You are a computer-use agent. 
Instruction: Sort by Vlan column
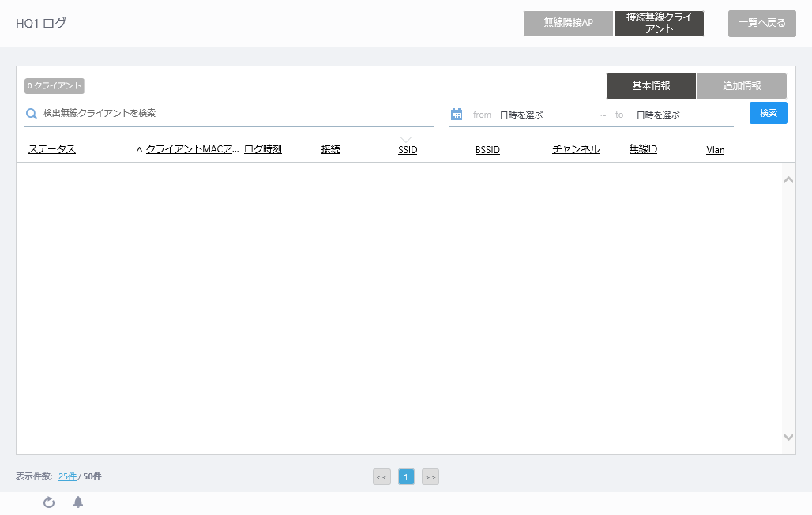point(715,150)
